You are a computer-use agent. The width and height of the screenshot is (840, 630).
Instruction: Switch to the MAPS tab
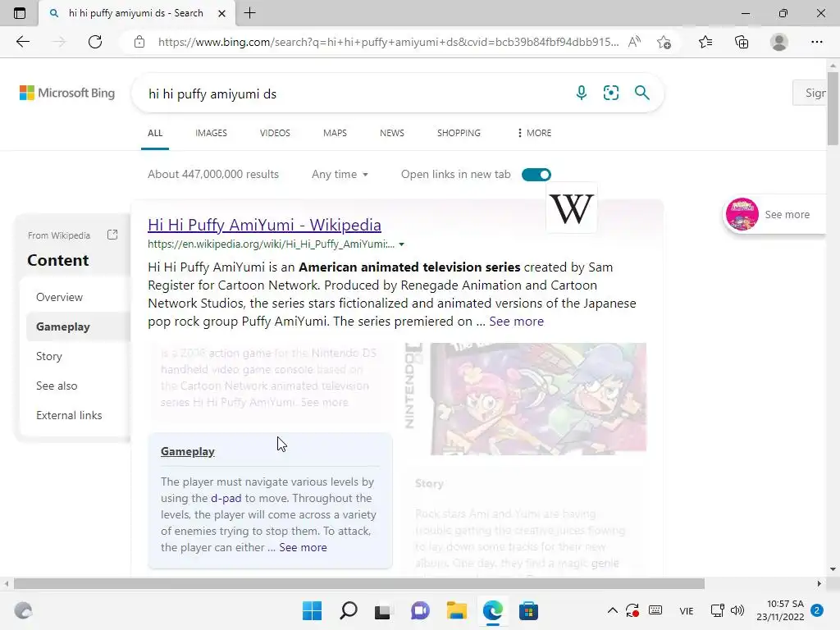point(335,133)
